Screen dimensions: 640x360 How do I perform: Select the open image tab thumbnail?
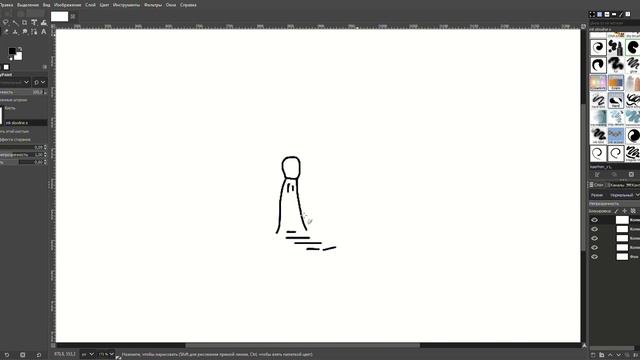click(x=59, y=16)
